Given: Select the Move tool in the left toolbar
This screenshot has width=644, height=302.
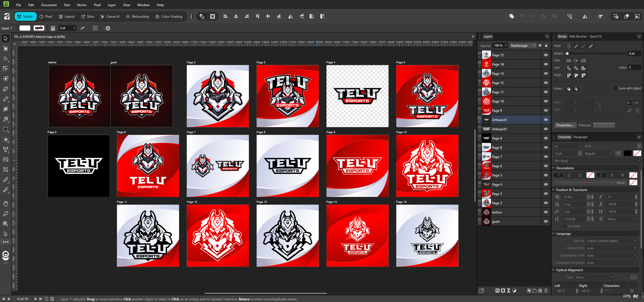Looking at the screenshot, I should pos(6,38).
